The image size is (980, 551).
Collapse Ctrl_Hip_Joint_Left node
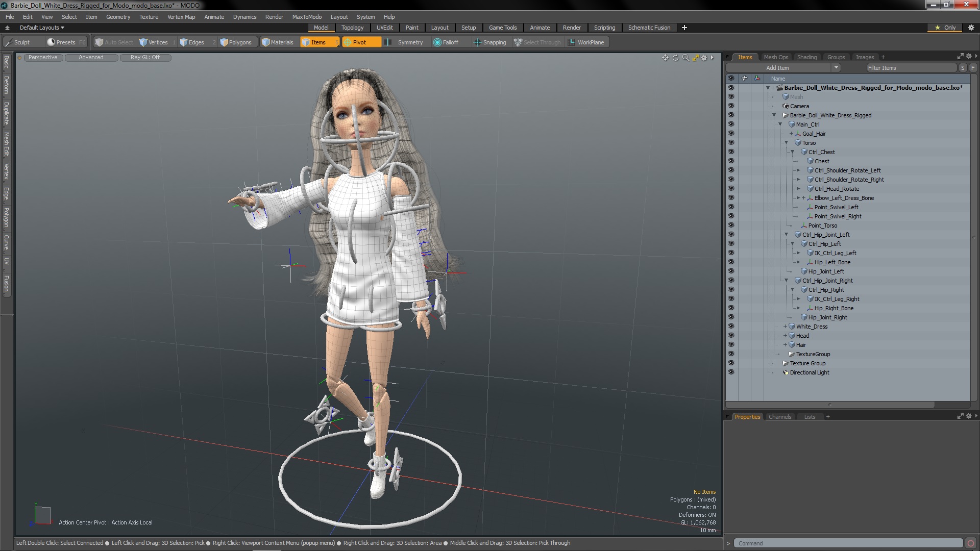[x=786, y=235]
